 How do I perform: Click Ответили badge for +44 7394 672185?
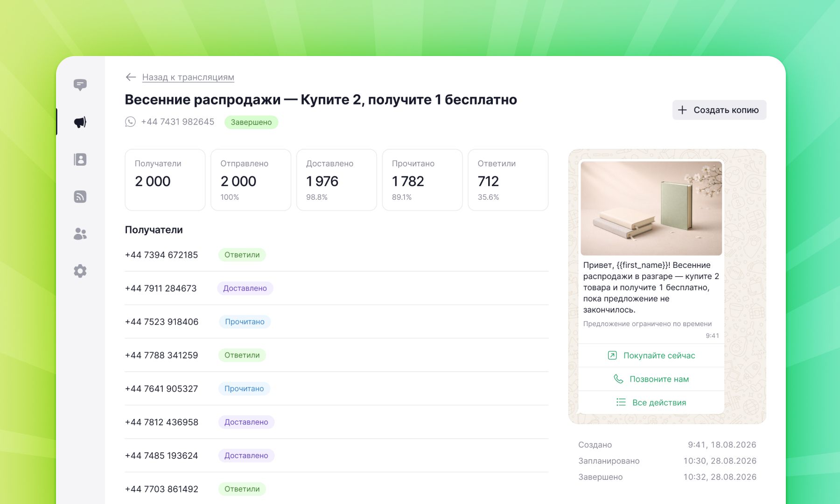tap(242, 255)
